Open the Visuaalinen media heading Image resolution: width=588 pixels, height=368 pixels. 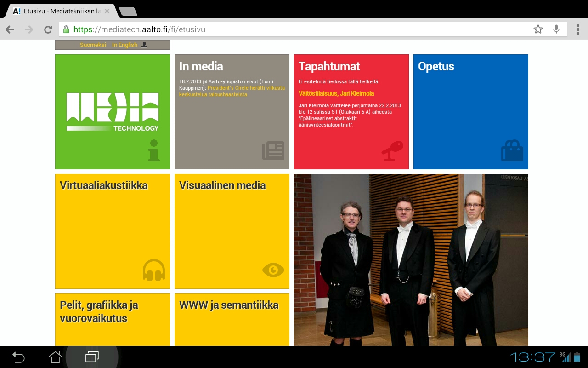(x=222, y=185)
